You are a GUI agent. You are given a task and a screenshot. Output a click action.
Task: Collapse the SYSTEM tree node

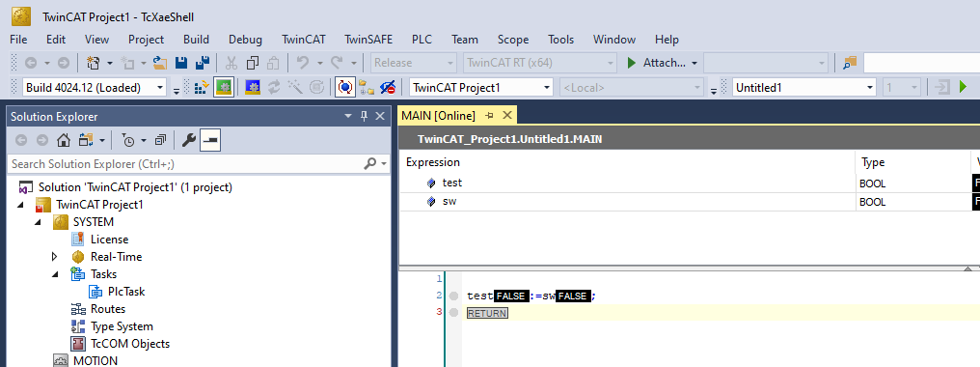(37, 222)
